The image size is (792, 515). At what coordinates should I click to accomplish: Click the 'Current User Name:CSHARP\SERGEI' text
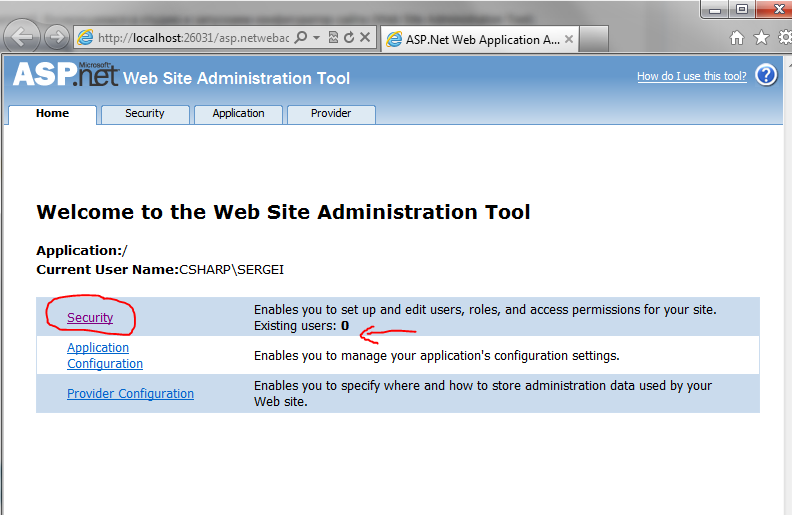pos(160,270)
